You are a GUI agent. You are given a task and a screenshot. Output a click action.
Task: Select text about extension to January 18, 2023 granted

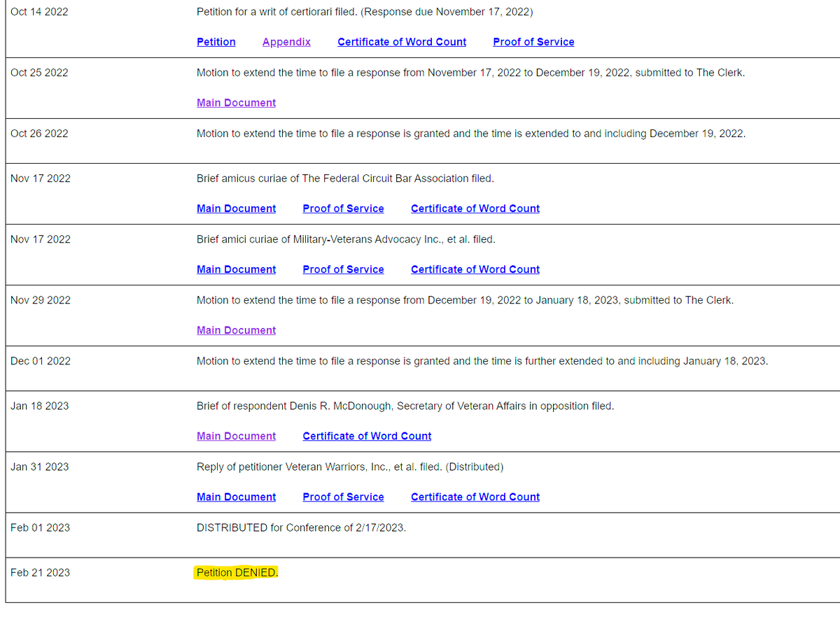482,361
